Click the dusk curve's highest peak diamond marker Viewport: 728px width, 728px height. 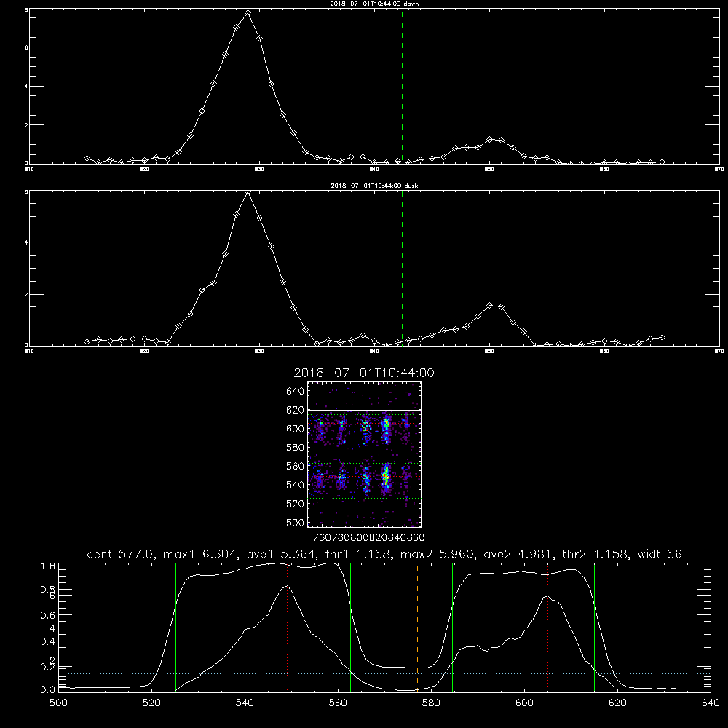point(248,191)
